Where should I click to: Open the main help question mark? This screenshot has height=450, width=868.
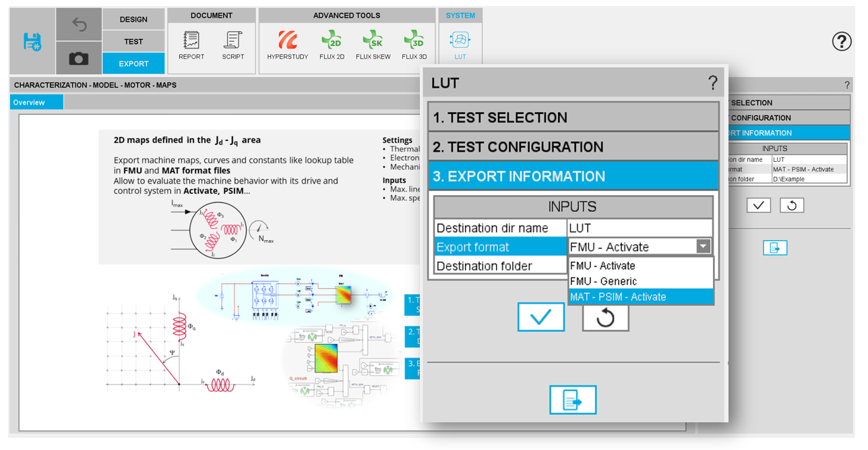842,42
